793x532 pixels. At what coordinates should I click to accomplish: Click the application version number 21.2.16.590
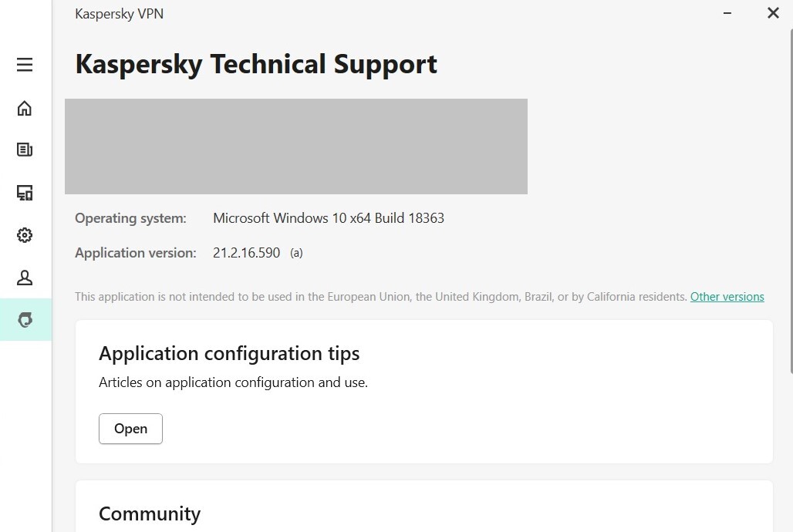[246, 253]
